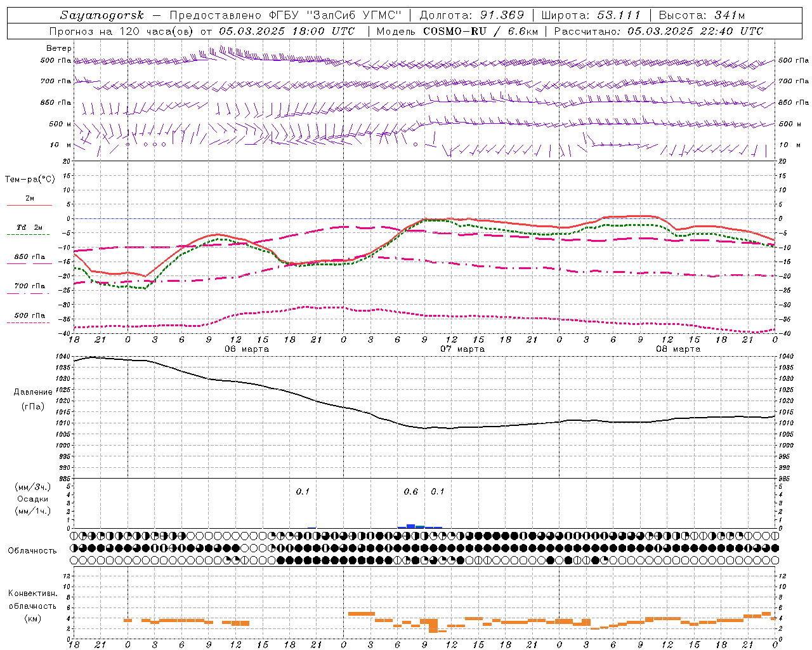
Task: Click the '06 марта' date label
Action: (247, 349)
